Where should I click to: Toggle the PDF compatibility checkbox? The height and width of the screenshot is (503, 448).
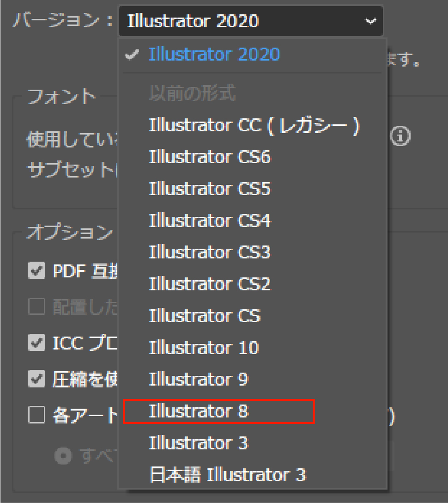coord(36,271)
